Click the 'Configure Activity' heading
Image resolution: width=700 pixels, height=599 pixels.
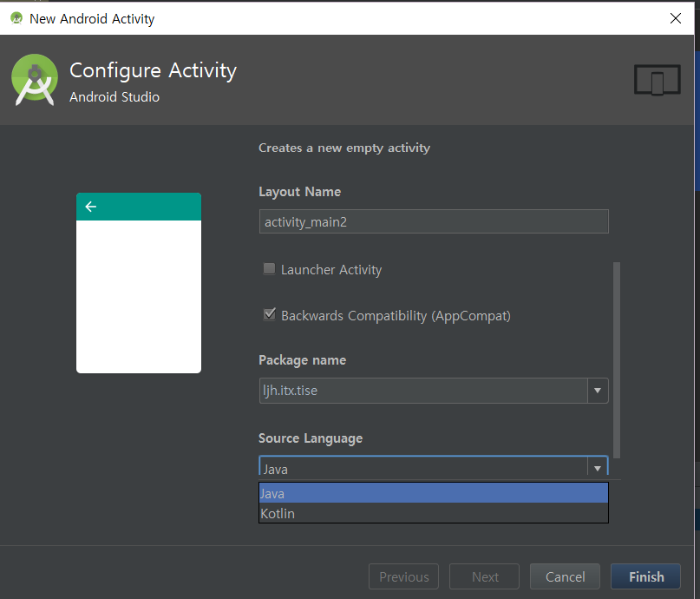pos(154,70)
